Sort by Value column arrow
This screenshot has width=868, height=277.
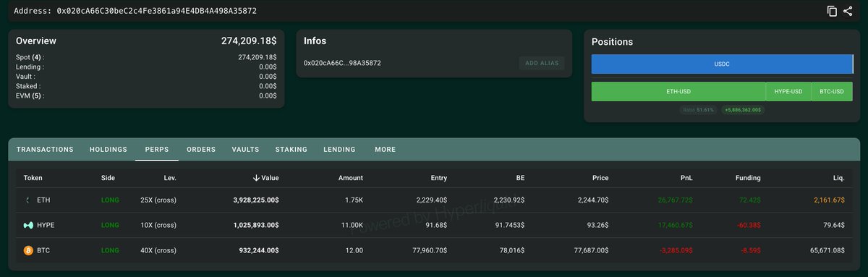(256, 178)
